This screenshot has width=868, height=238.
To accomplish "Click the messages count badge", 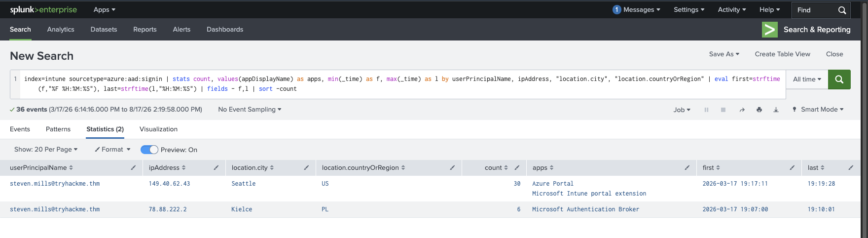I will (x=616, y=10).
